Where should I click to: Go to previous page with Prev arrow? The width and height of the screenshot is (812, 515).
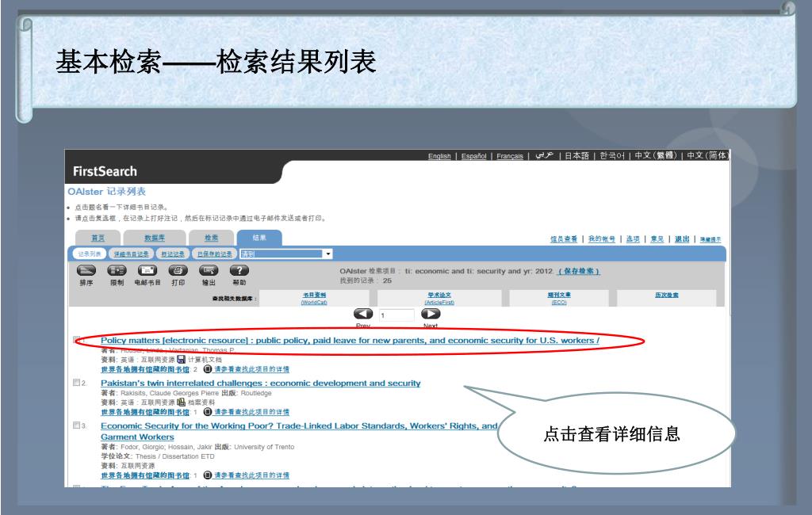point(363,314)
